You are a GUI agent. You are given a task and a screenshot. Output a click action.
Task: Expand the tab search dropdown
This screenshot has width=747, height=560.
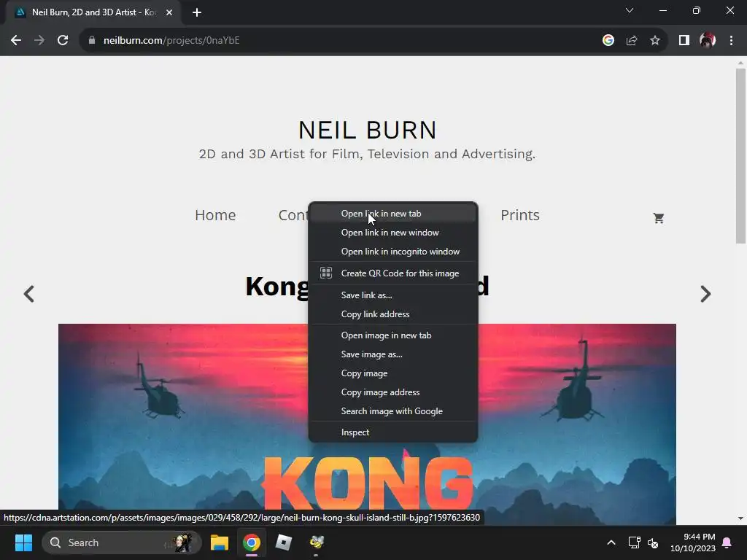[x=630, y=10]
